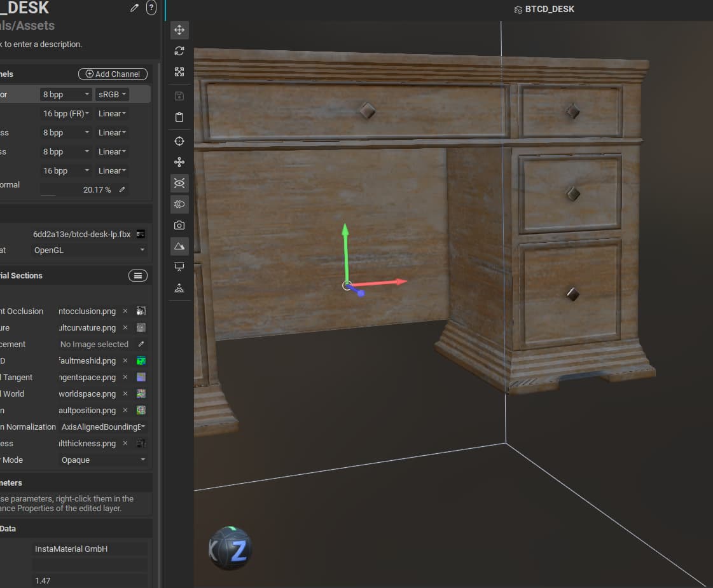Toggle the eye visibility icon in toolbar
713x588 pixels.
point(179,184)
